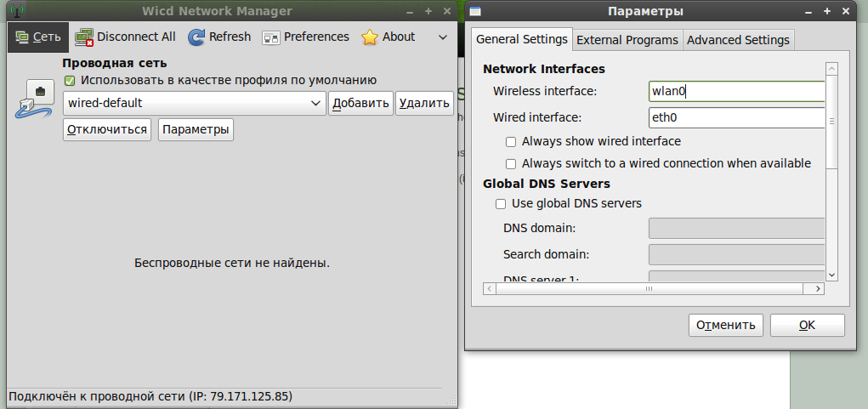This screenshot has width=868, height=409.
Task: Confirm settings with OK button
Action: click(x=807, y=325)
